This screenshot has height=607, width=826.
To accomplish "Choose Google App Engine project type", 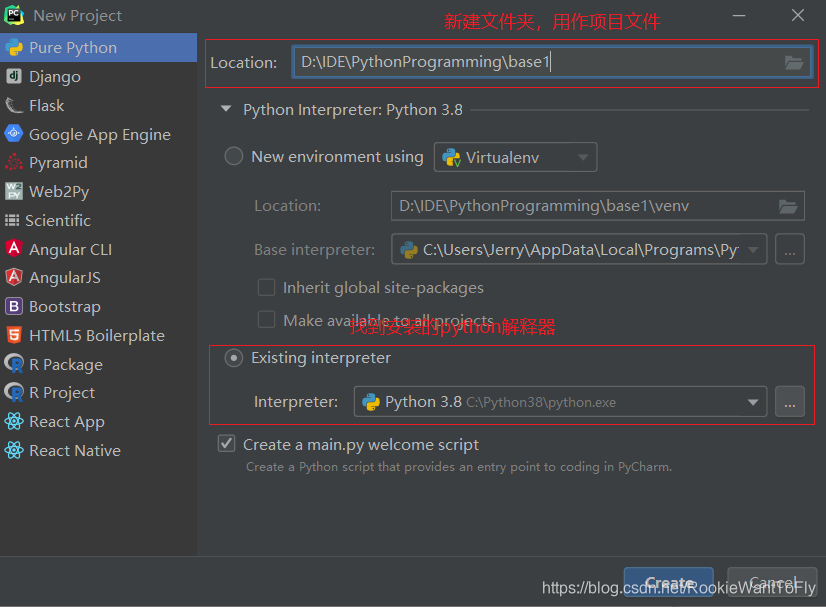I will coord(99,134).
